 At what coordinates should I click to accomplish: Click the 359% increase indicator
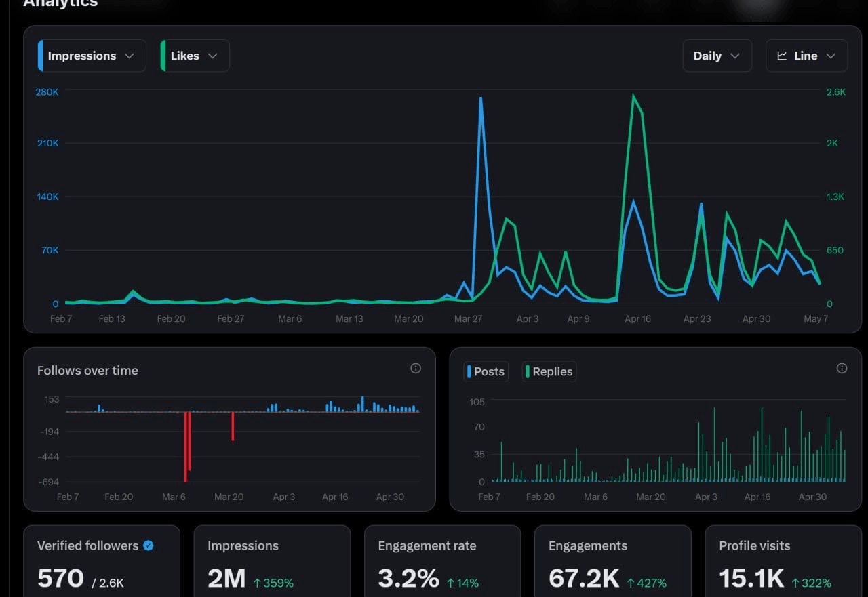coord(273,583)
